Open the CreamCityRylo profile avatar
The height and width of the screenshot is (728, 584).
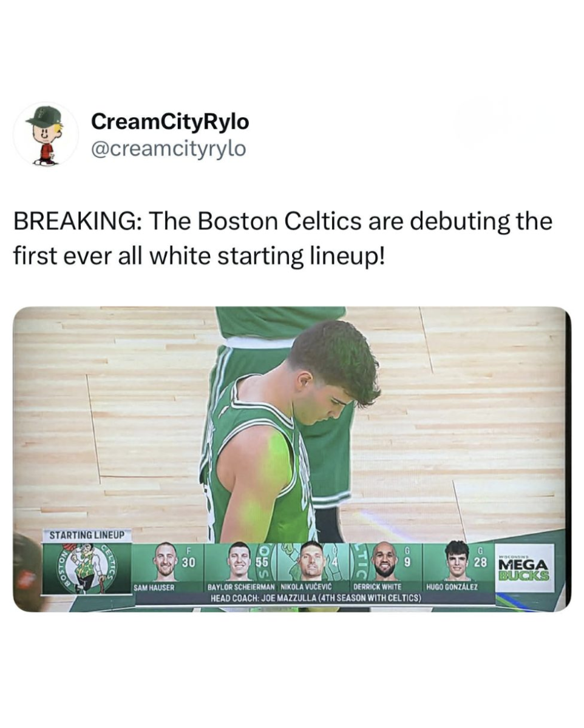(46, 133)
